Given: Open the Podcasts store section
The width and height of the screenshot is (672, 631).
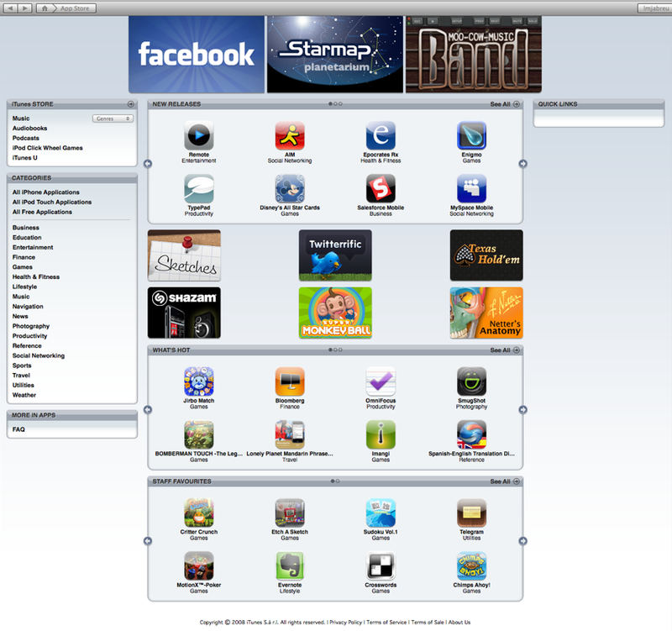Looking at the screenshot, I should tap(26, 138).
